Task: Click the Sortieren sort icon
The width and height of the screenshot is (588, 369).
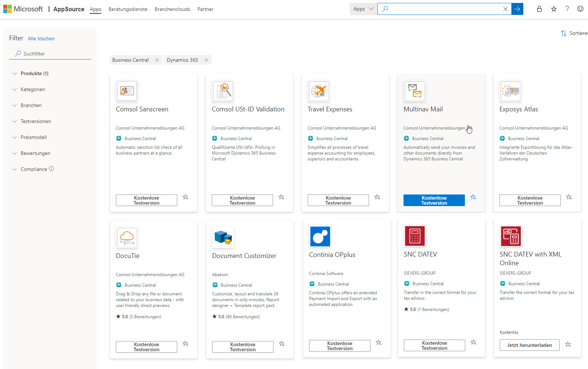Action: [x=563, y=33]
